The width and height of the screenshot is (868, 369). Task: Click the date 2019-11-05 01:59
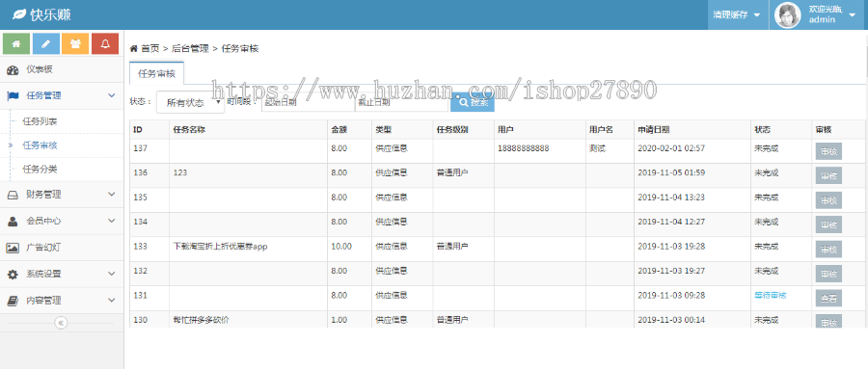tap(671, 172)
